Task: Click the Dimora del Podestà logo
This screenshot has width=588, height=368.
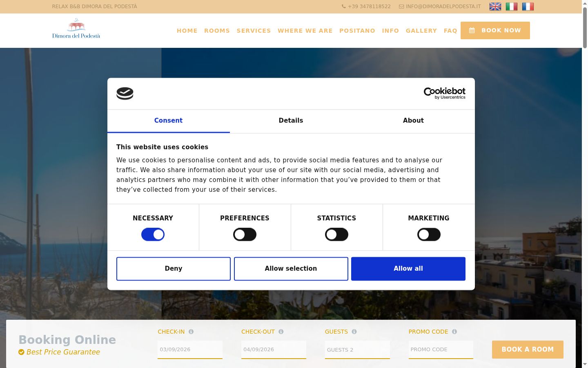Action: tap(76, 28)
